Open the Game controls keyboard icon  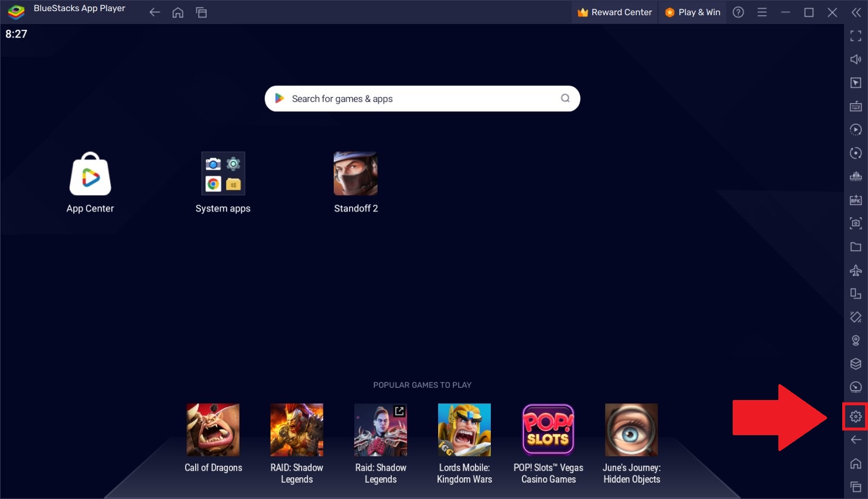(x=855, y=106)
